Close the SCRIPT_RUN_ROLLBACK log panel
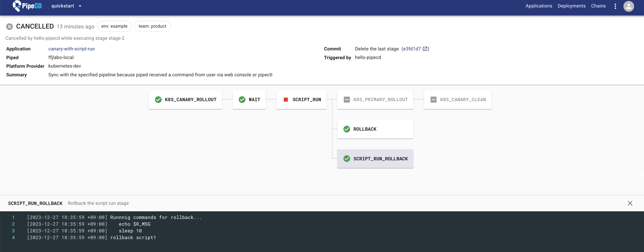Image resolution: width=644 pixels, height=252 pixels. click(x=630, y=203)
